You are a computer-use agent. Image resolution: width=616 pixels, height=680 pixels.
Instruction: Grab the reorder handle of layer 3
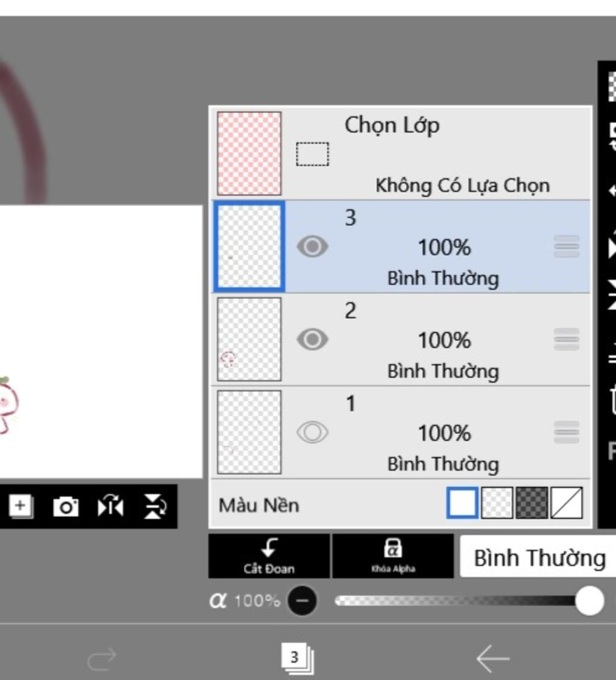[x=567, y=247]
